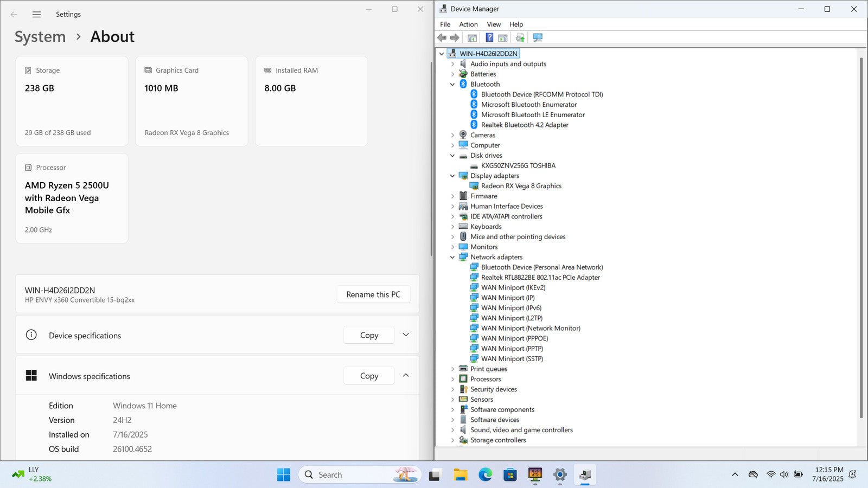
Task: Click the Device Manager taskbar icon
Action: pos(585,475)
